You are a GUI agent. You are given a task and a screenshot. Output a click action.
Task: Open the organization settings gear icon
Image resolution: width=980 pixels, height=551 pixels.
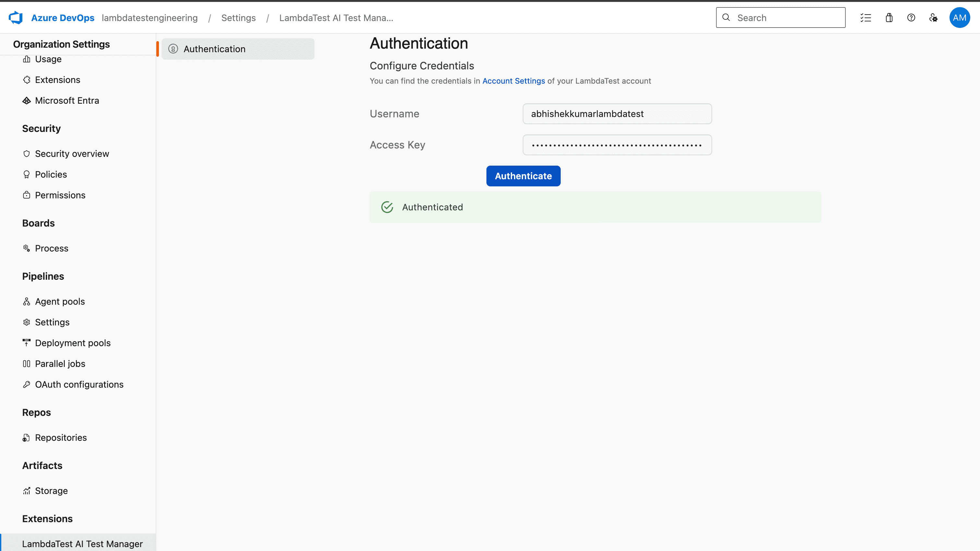934,18
